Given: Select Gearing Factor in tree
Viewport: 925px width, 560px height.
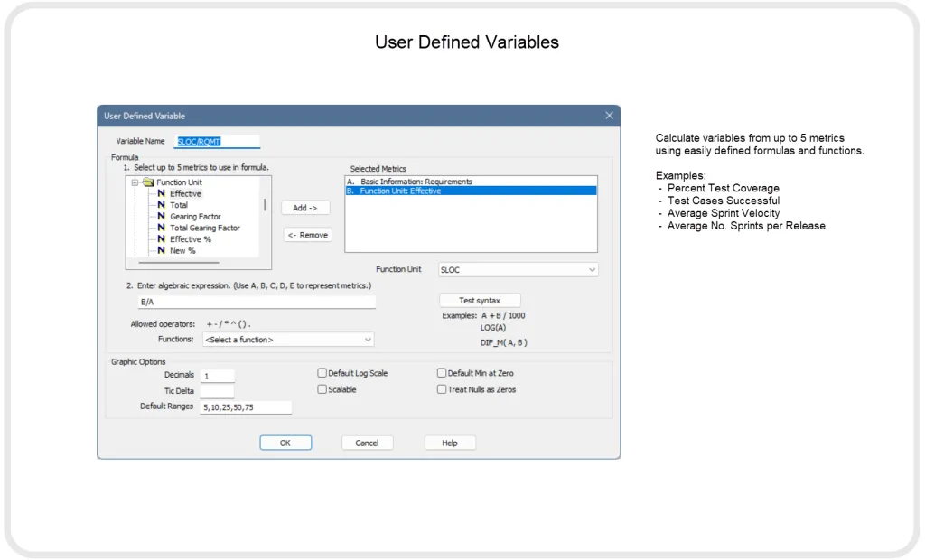Looking at the screenshot, I should (195, 217).
